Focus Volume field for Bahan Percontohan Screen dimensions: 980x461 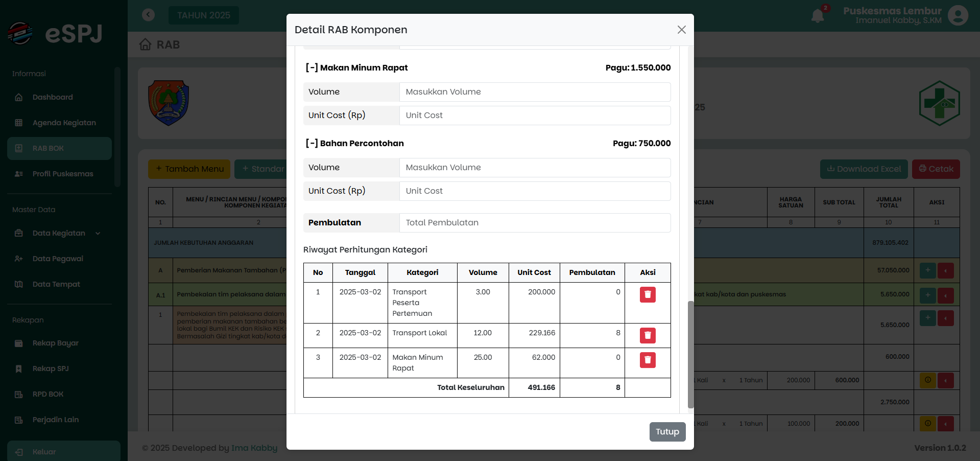pyautogui.click(x=535, y=168)
